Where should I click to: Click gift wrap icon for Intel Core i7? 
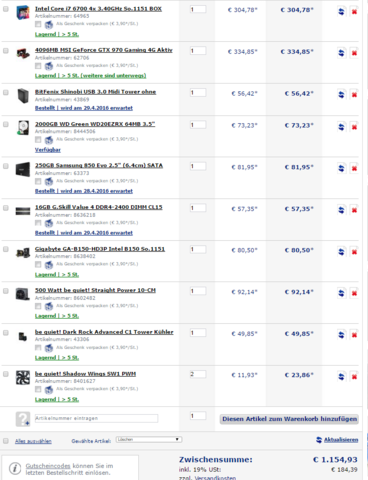coord(49,24)
